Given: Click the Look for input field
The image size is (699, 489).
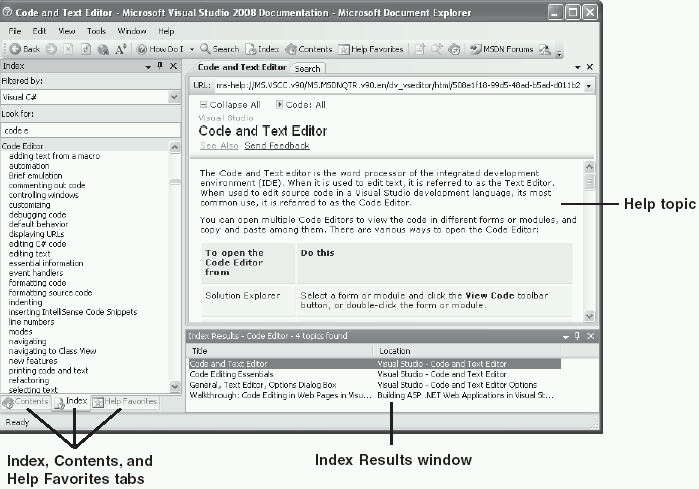Looking at the screenshot, I should [x=90, y=131].
